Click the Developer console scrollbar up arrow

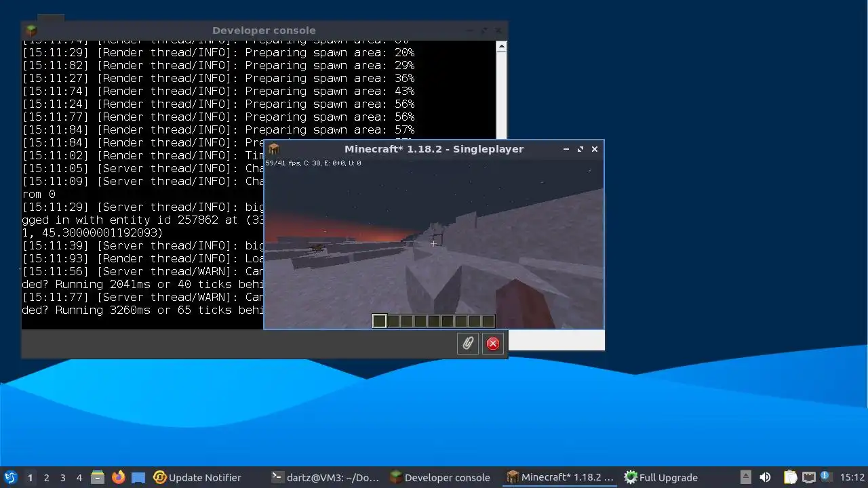pos(501,47)
